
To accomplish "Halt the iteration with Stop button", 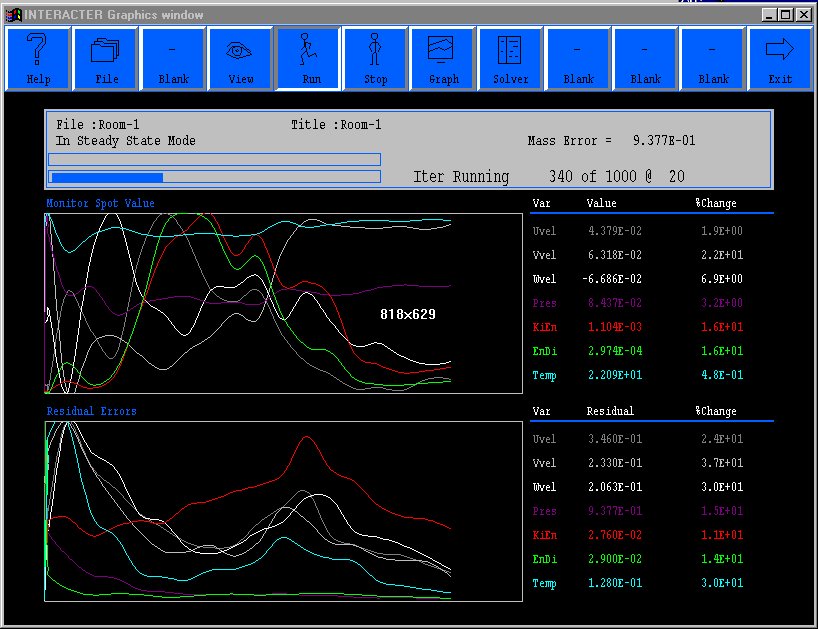I will coord(375,59).
